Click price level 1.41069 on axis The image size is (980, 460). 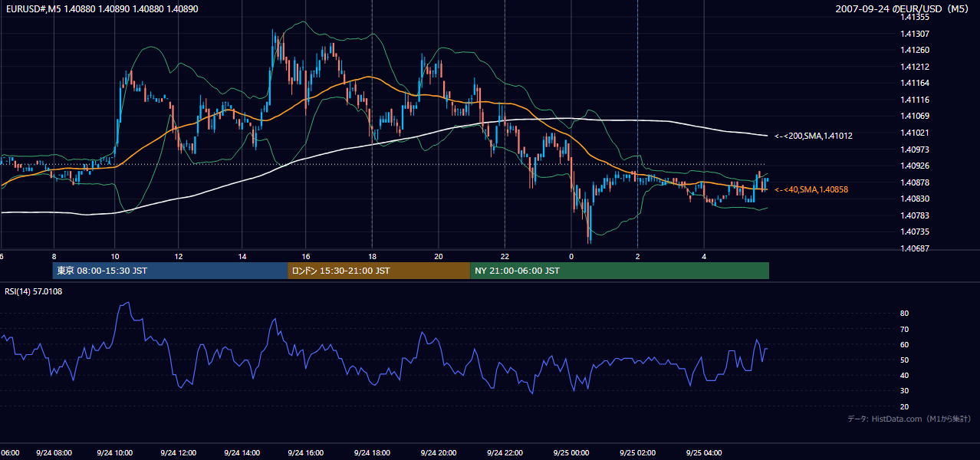914,116
